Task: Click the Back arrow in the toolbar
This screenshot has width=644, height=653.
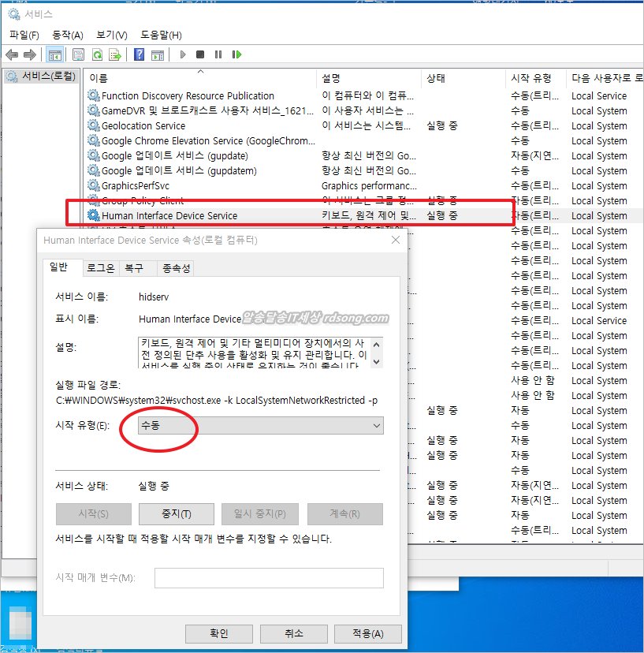Action: 12,54
